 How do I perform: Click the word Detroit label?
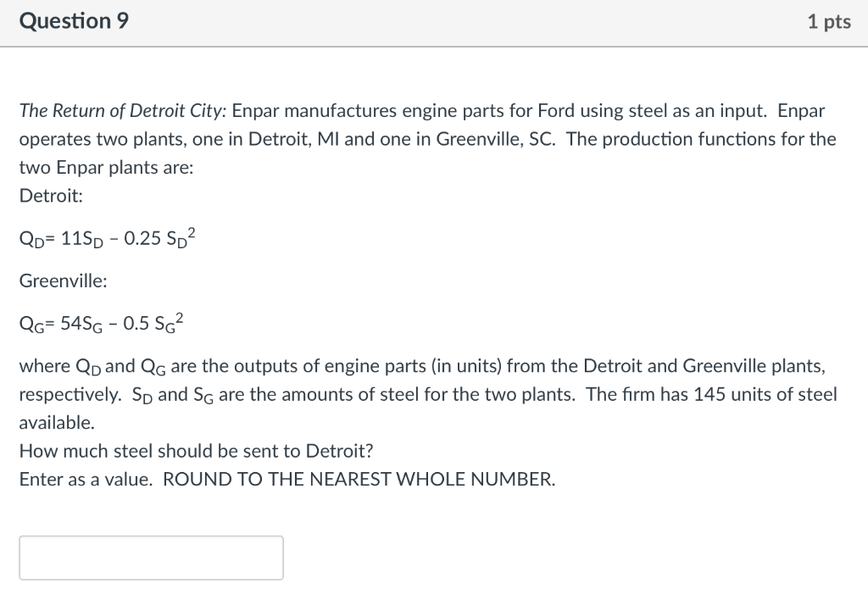51,195
